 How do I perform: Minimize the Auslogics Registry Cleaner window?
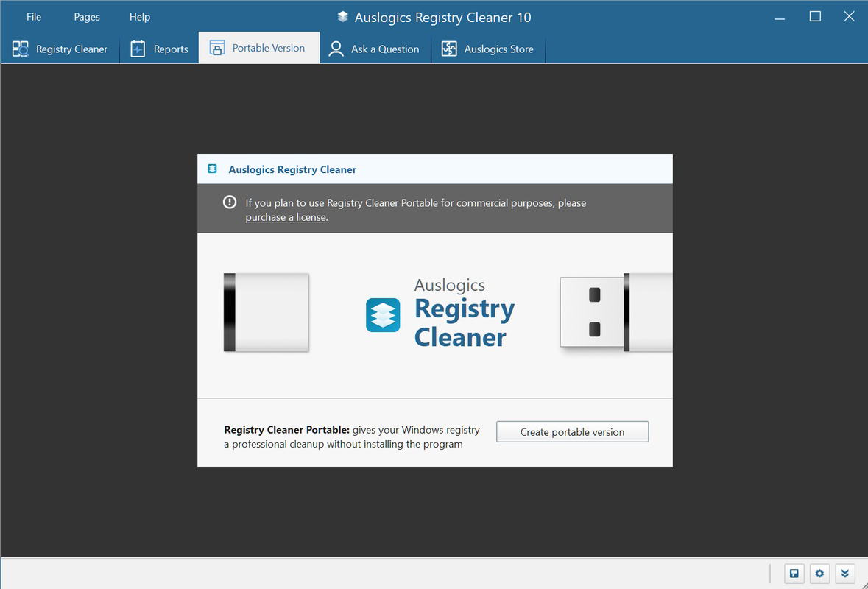tap(780, 17)
